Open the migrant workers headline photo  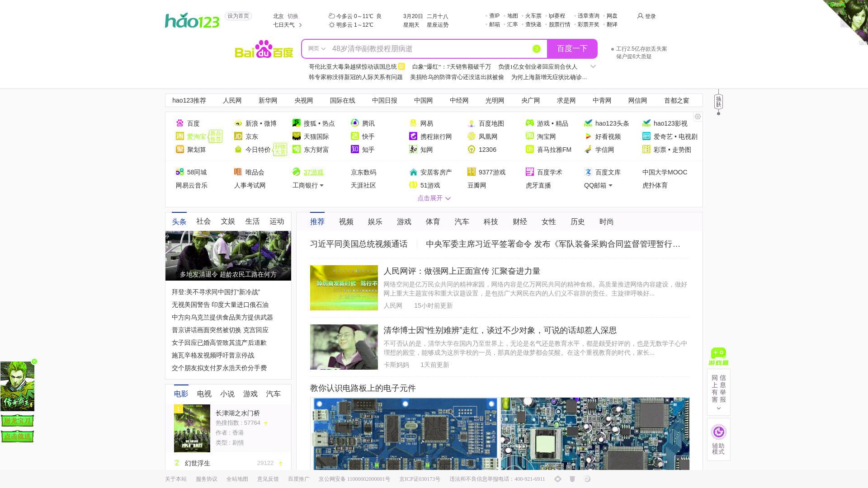228,255
